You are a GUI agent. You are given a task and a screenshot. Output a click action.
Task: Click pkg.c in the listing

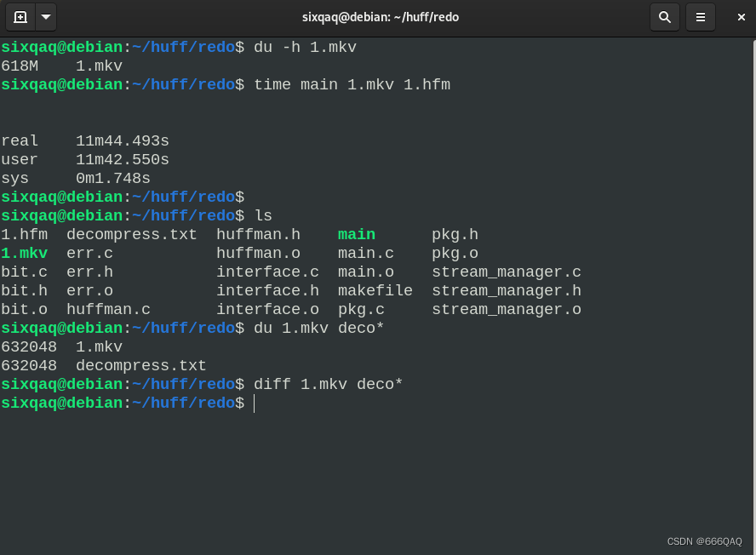coord(361,309)
